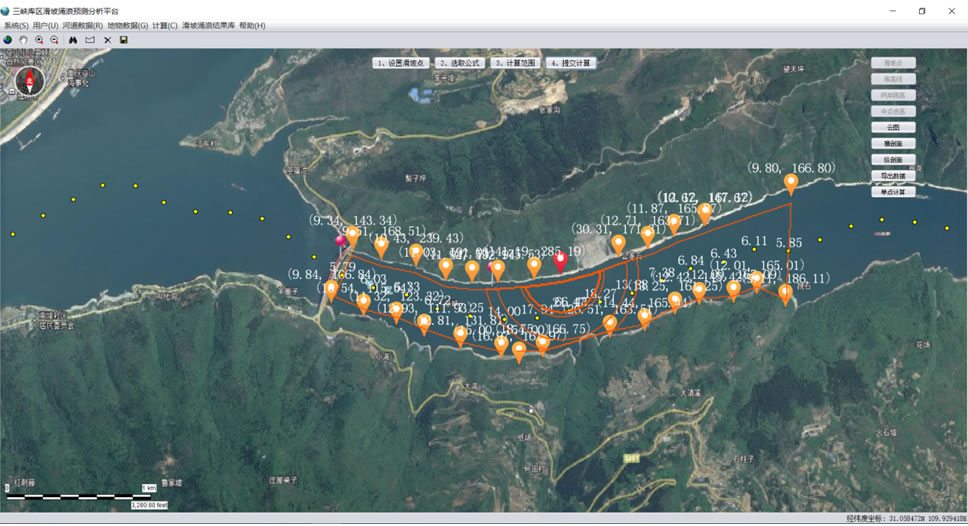
Task: Click the envelope icon in toolbar
Action: tap(90, 40)
